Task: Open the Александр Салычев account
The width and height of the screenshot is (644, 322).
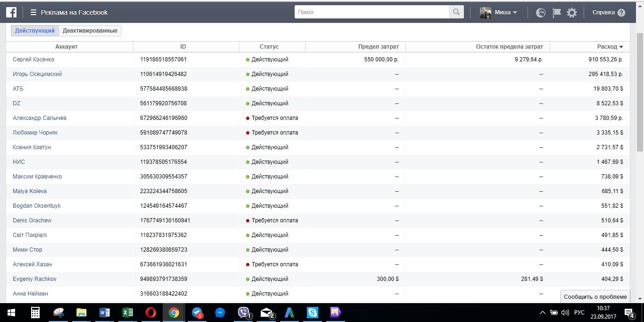Action: (x=40, y=118)
